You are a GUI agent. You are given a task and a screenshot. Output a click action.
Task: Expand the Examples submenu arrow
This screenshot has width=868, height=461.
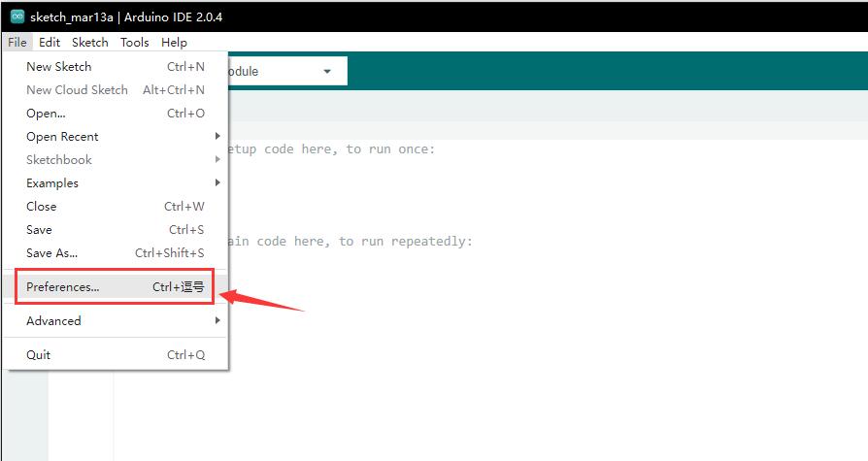click(217, 183)
